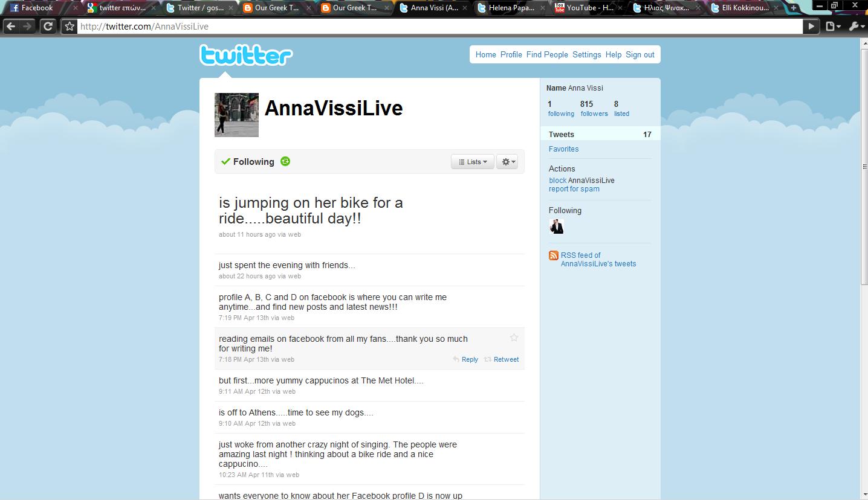The height and width of the screenshot is (500, 868).
Task: Open the browser page menu dropdown
Action: pyautogui.click(x=833, y=27)
